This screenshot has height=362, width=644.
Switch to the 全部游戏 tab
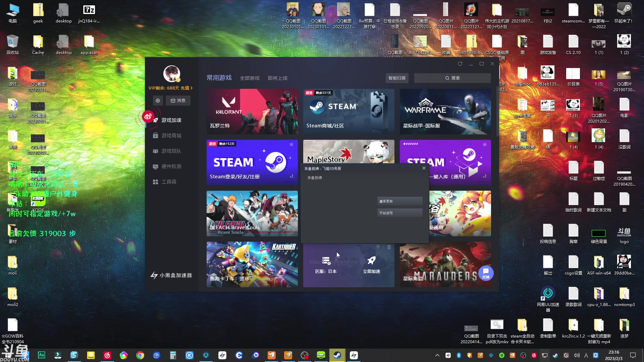pos(250,78)
